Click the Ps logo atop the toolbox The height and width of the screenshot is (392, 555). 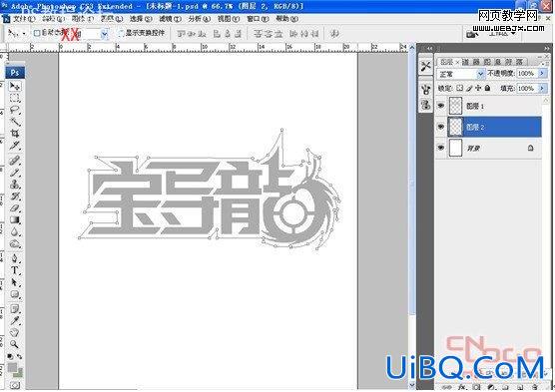click(15, 73)
